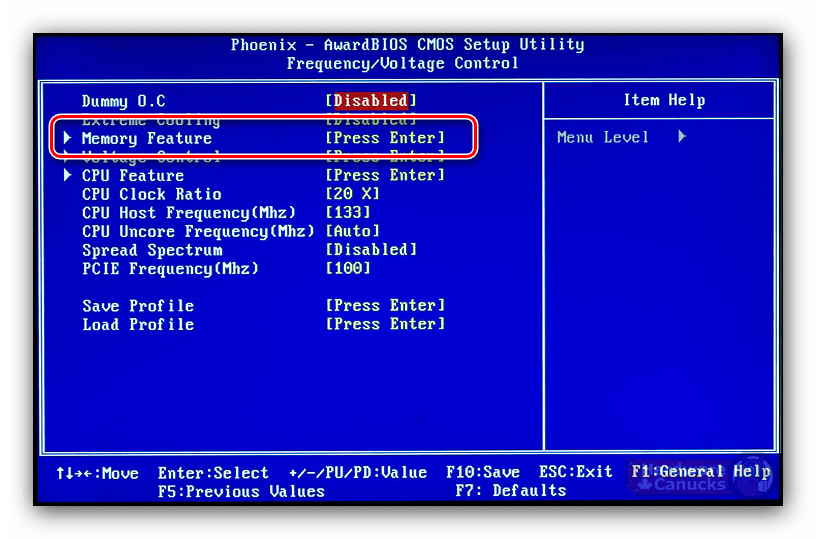Change the CPU Clock Ratio [20 X] value
This screenshot has width=816, height=539.
(352, 194)
